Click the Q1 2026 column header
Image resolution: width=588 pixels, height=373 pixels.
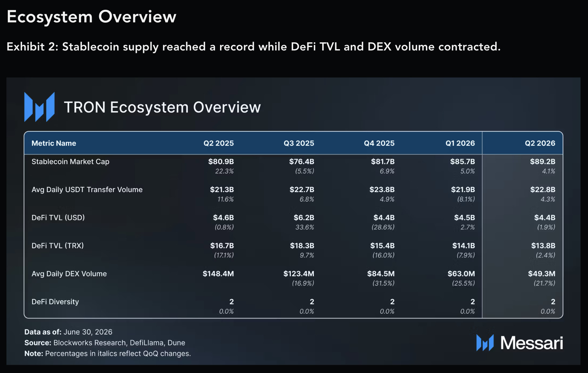pos(460,143)
